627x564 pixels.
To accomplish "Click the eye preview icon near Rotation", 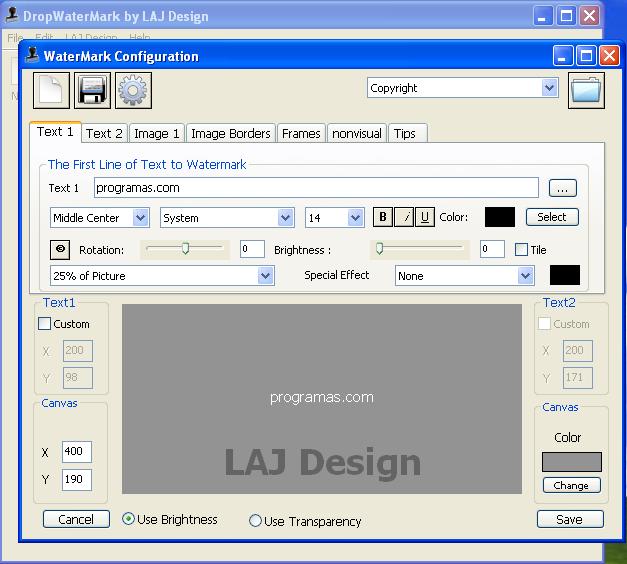I will (60, 250).
